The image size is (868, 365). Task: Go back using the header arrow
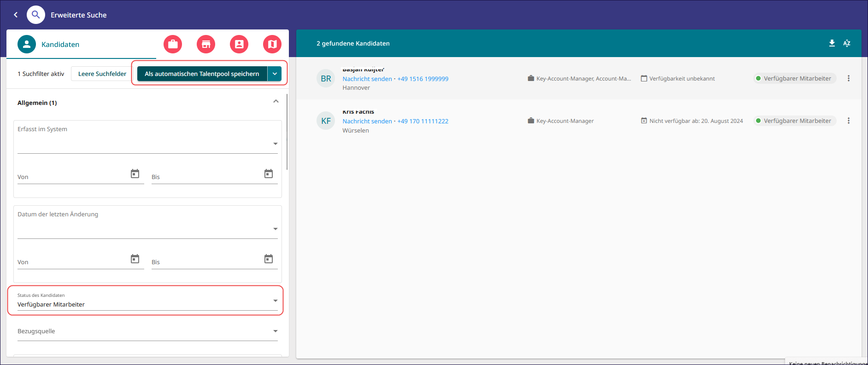[16, 15]
